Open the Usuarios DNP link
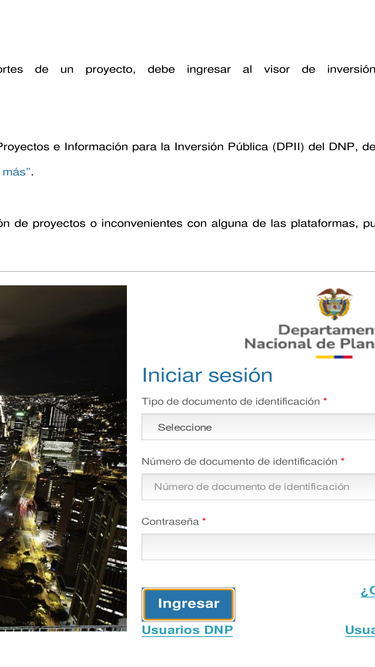The height and width of the screenshot is (667, 375). pos(187,630)
